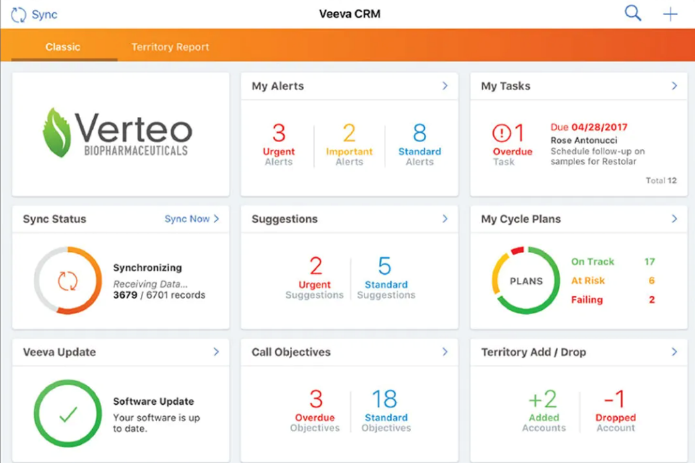Click the 3679 / 6701 records text
Screen dimensions: 695x463
159,295
